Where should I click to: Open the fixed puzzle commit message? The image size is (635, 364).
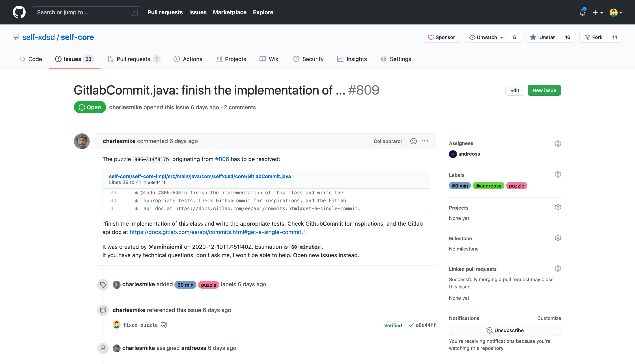140,325
